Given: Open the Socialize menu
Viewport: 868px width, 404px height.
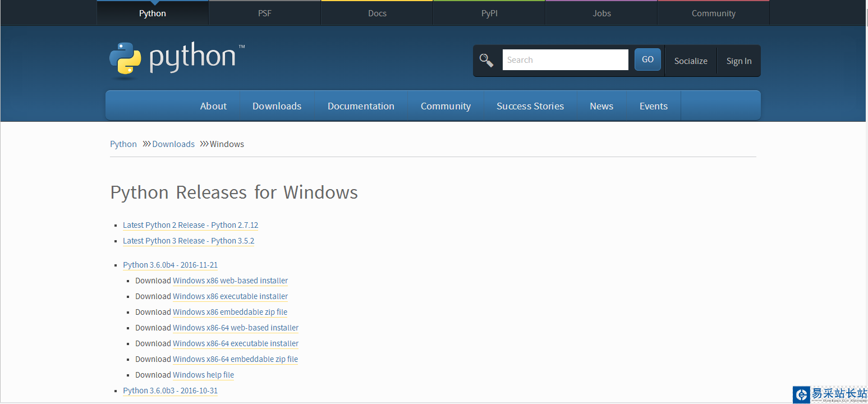Looking at the screenshot, I should click(x=691, y=61).
